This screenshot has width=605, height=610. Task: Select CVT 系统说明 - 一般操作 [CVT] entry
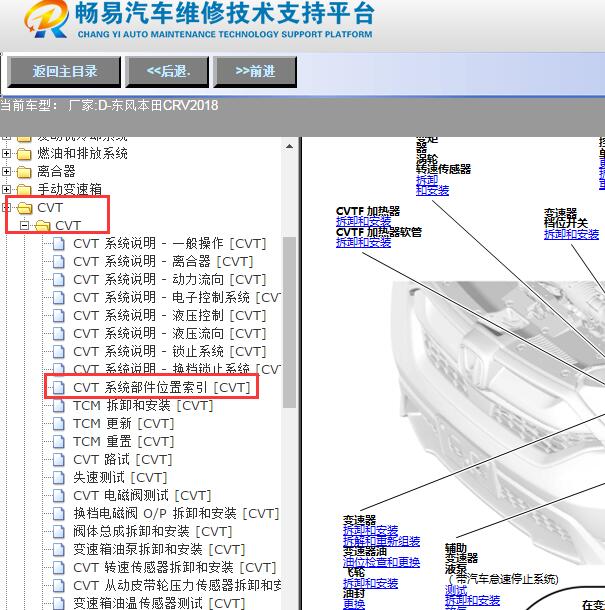pyautogui.click(x=170, y=244)
